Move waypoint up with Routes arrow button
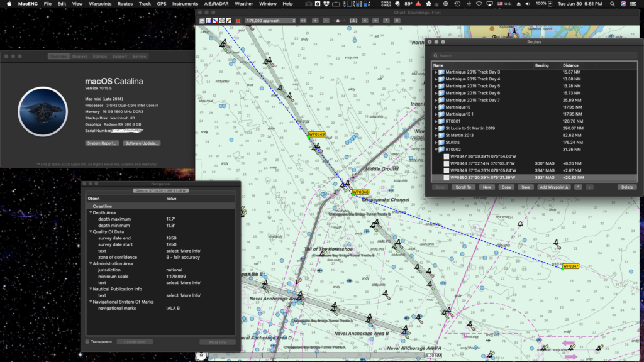The height and width of the screenshot is (362, 644). pos(578,187)
